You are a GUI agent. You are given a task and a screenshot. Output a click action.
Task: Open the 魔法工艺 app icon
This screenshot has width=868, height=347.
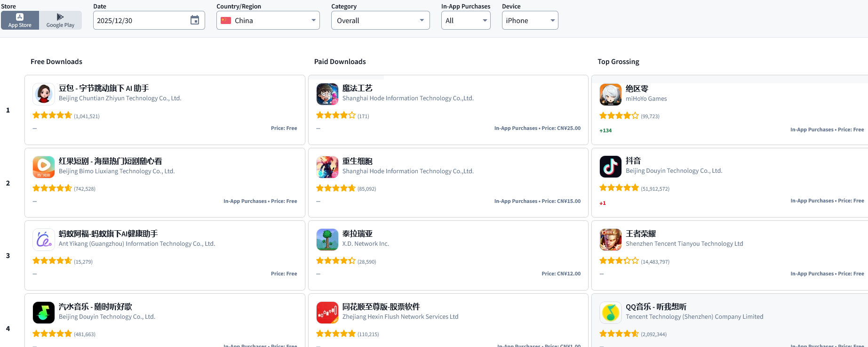coord(327,94)
